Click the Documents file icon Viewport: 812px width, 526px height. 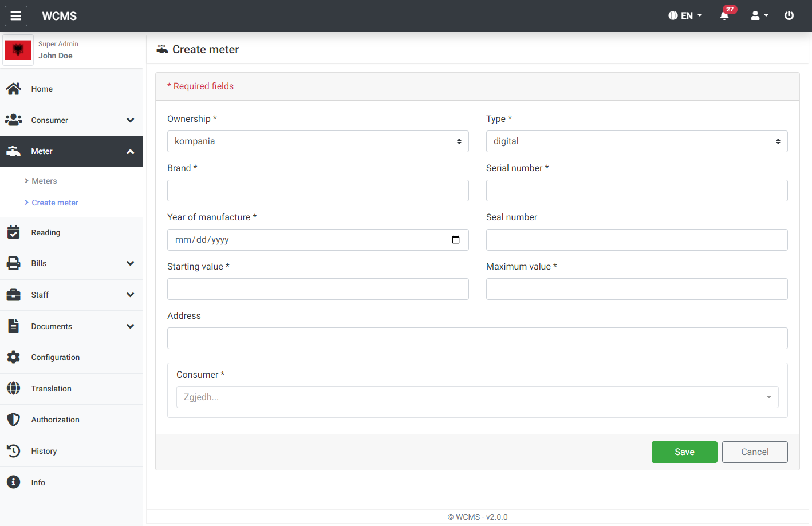click(x=14, y=326)
